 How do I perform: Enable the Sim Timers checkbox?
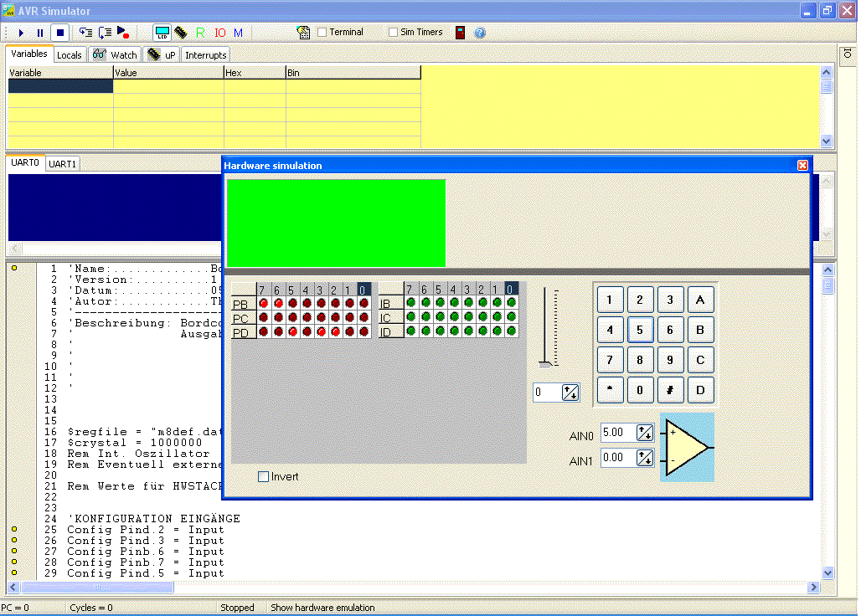point(393,33)
